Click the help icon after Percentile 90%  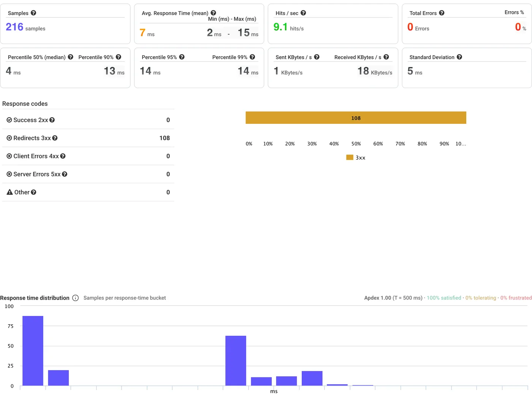click(x=119, y=57)
